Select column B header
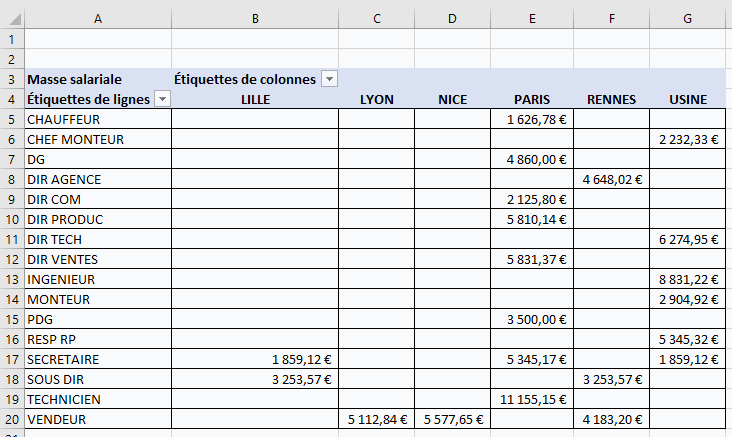 click(x=255, y=19)
